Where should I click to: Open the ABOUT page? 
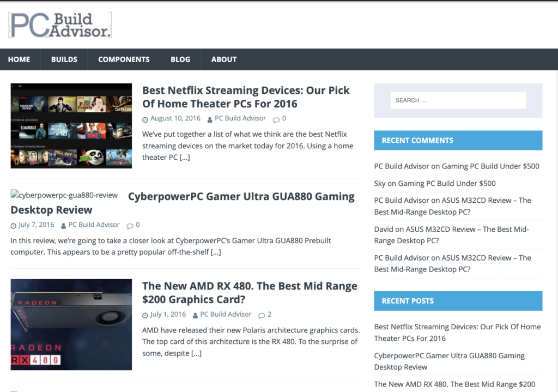click(224, 59)
